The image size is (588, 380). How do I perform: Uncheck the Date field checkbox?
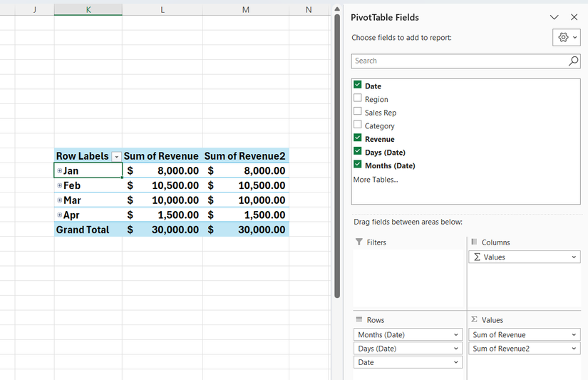(358, 85)
